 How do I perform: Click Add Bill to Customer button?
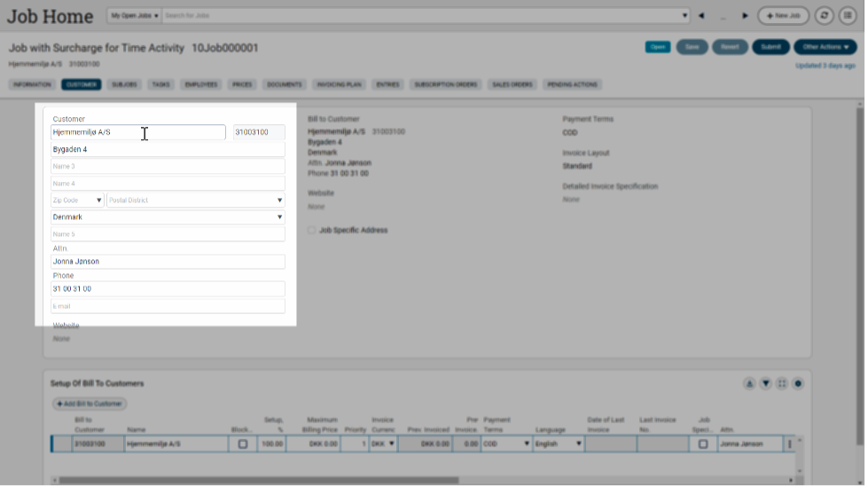(x=90, y=404)
